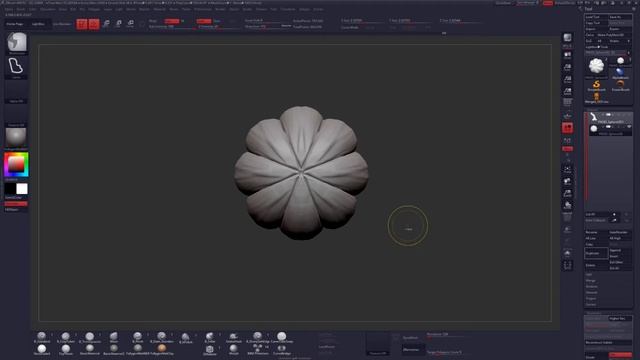Toggle the red Edit mode button
The image size is (640, 360).
coord(82,24)
